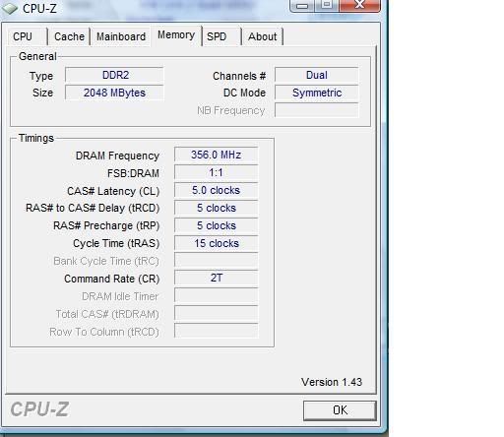
Task: Click the memory Type field DDR2
Action: [x=114, y=75]
